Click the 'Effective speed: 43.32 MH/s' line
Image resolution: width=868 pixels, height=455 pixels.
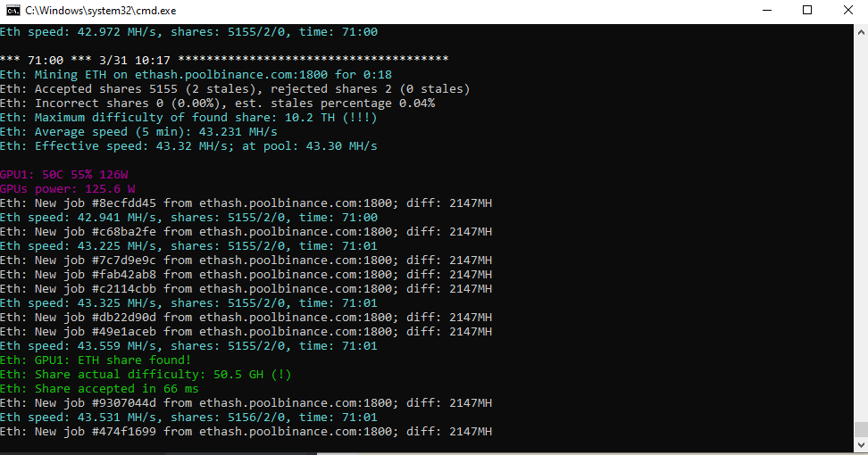[x=188, y=146]
